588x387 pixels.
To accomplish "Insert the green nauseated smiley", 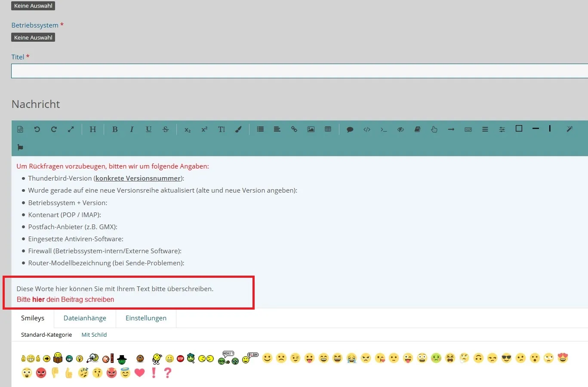I will 436,358.
